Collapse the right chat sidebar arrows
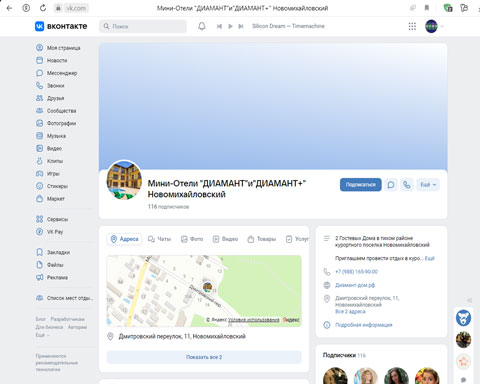480x384 pixels. coord(470,300)
